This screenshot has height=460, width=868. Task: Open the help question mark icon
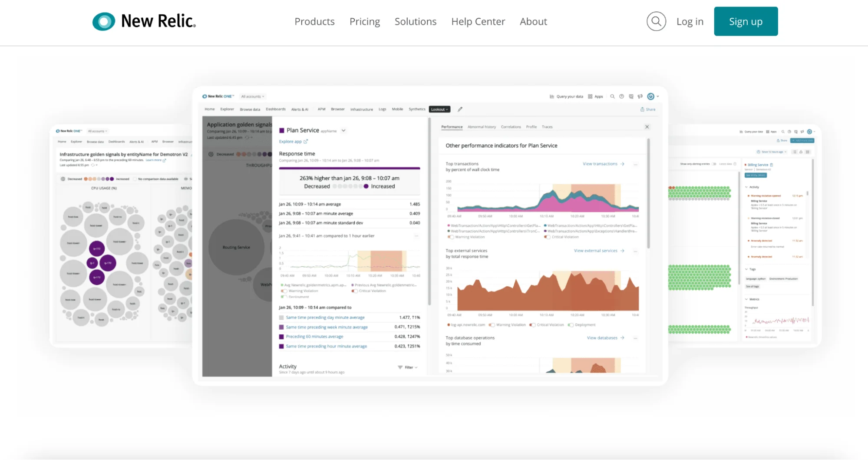coord(621,96)
